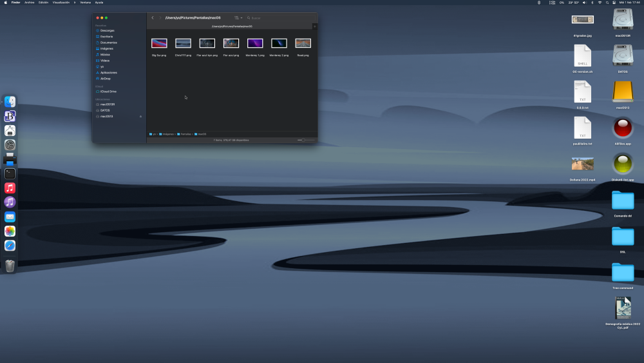Select the Monterey 1.png thumbnail

(x=255, y=43)
